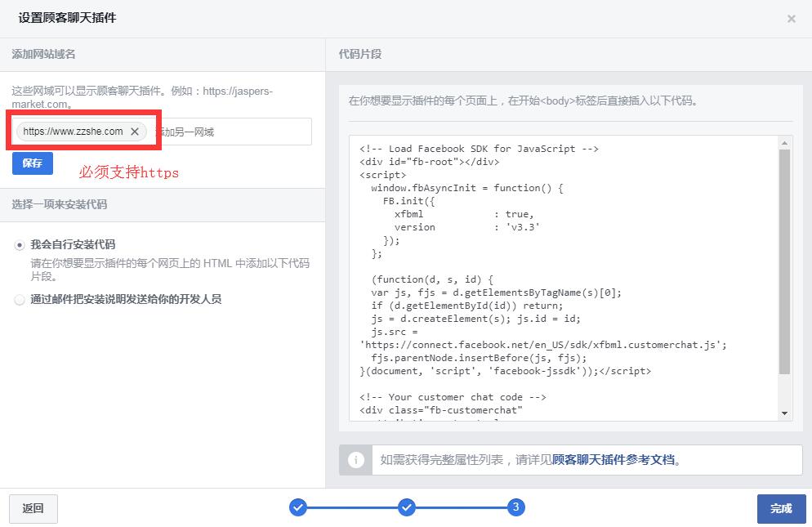
Task: Click the code line window.fbAsyncInit = function()
Action: click(x=467, y=188)
